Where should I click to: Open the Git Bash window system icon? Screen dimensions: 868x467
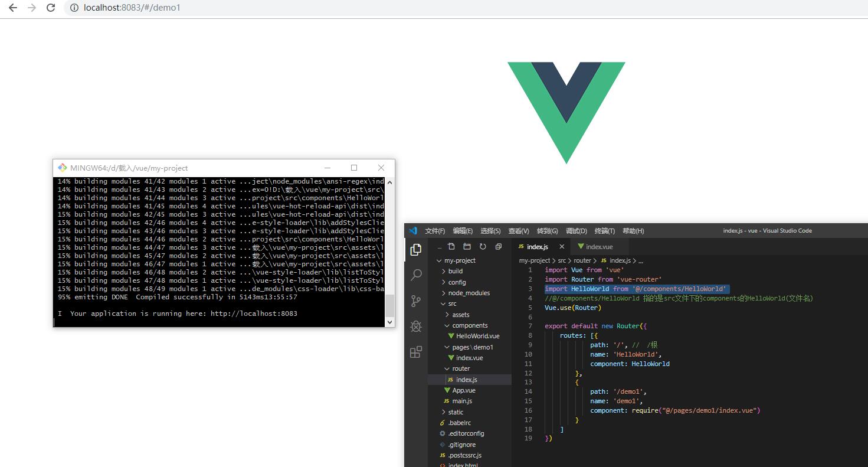[x=62, y=168]
